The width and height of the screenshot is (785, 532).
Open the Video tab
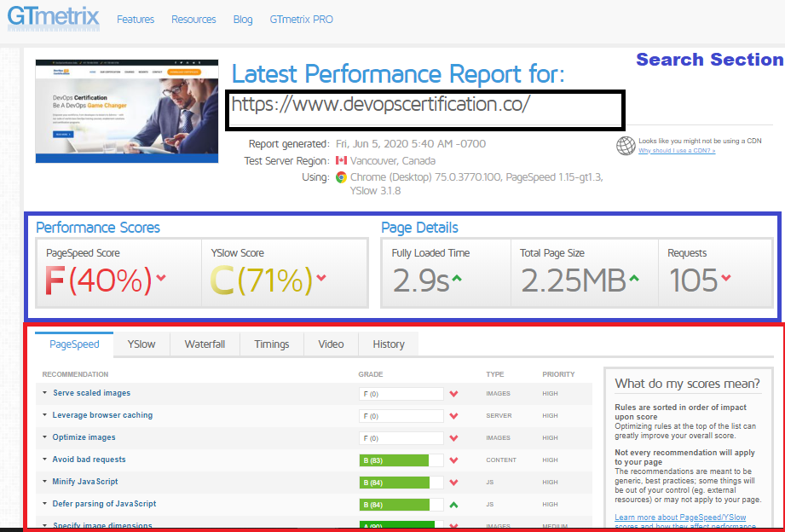331,344
